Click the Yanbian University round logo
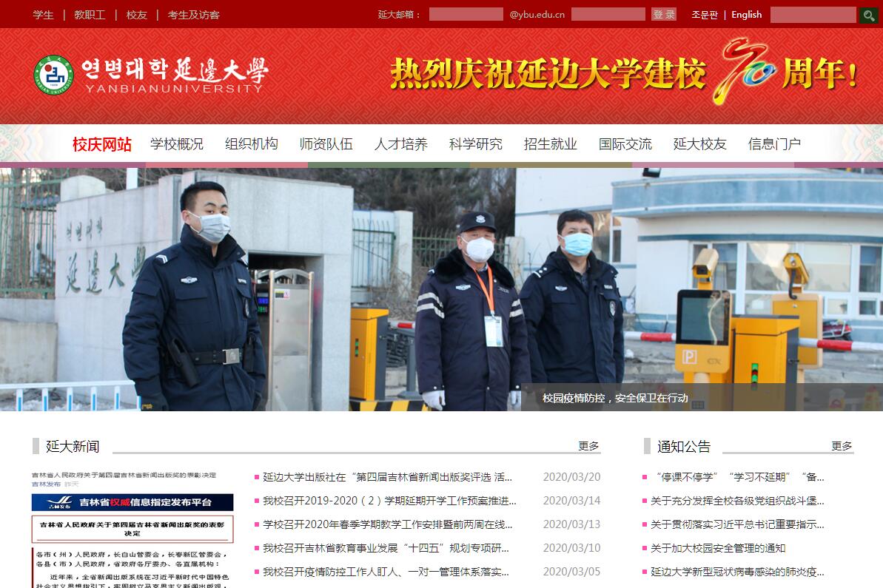This screenshot has width=883, height=588. pos(53,75)
